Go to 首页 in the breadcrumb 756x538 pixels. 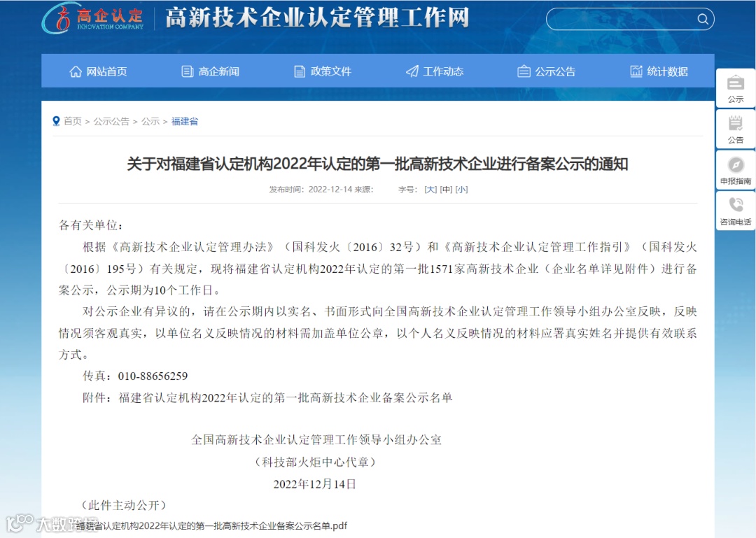pyautogui.click(x=73, y=121)
